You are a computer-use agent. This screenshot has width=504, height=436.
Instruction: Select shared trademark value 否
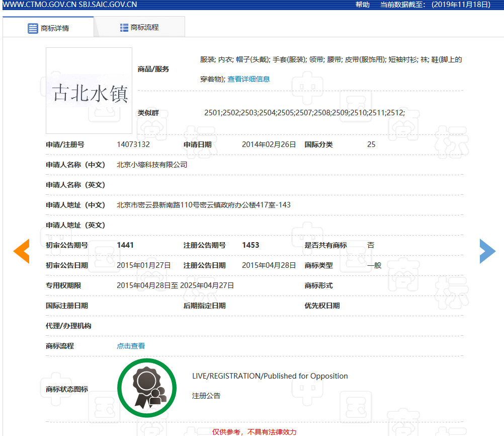pos(371,245)
